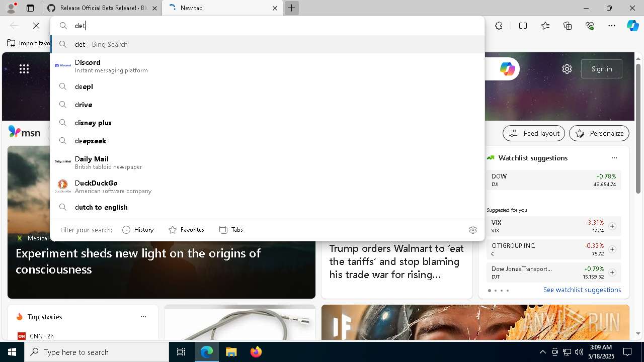The image size is (644, 362).
Task: Open a new tab with plus button
Action: (291, 8)
